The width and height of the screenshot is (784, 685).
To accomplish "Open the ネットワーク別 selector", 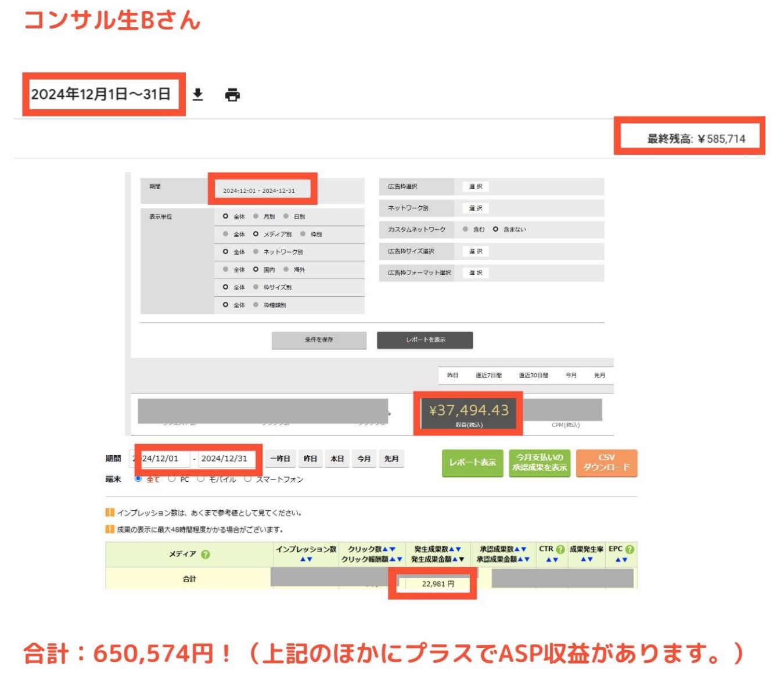I will click(475, 208).
